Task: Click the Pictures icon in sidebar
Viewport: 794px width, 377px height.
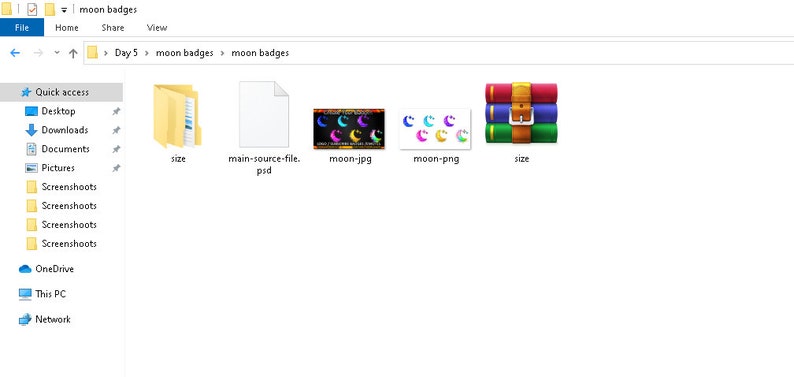Action: pos(31,168)
